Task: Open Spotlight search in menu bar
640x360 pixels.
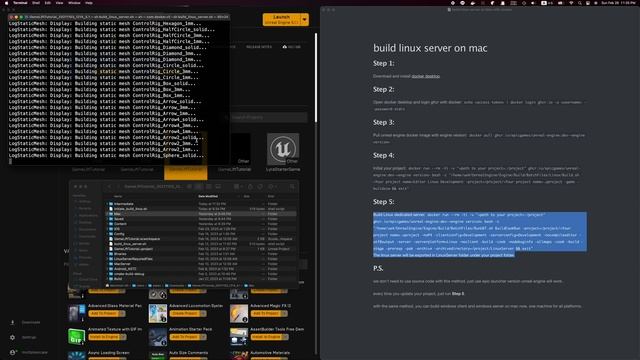Action: pos(580,3)
